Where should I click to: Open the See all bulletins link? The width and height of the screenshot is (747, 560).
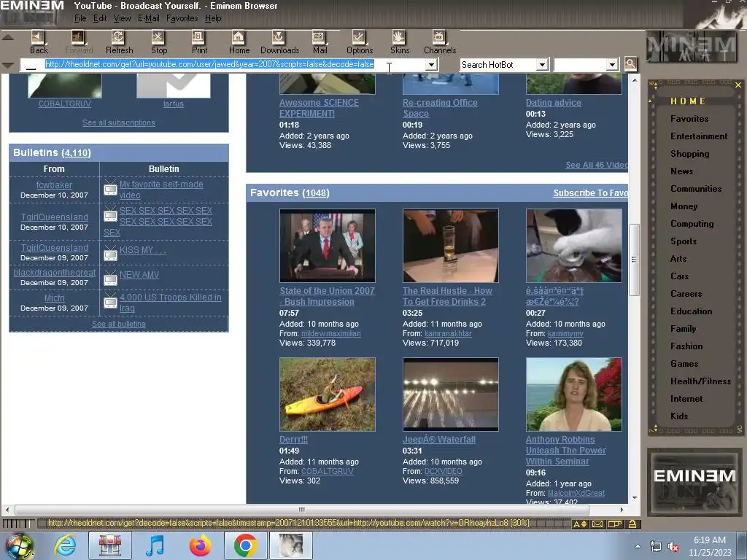coord(119,324)
